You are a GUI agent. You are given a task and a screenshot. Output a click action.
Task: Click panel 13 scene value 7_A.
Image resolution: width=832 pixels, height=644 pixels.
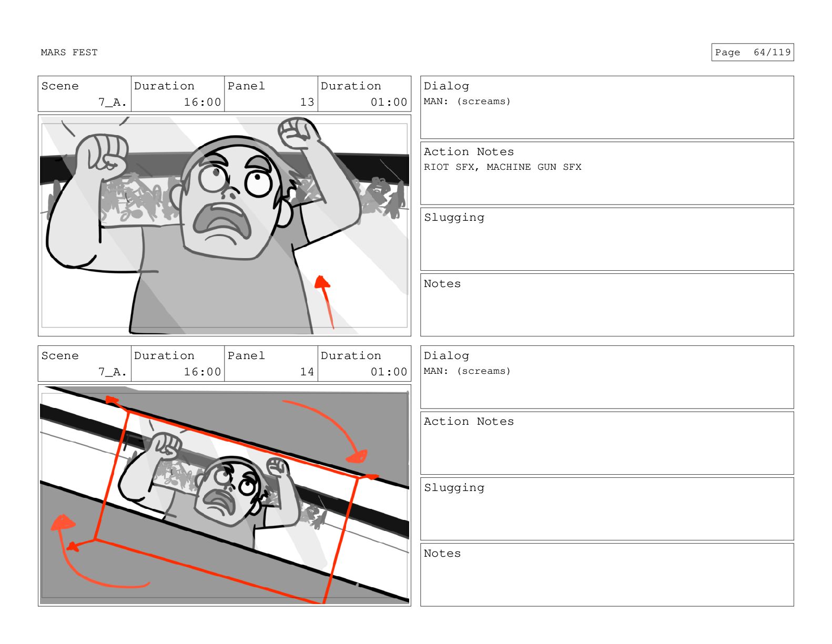pyautogui.click(x=113, y=103)
